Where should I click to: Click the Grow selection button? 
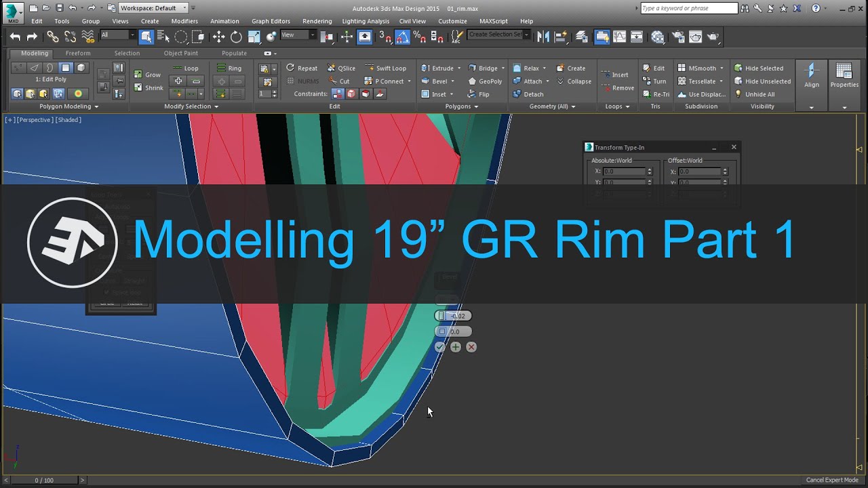148,75
